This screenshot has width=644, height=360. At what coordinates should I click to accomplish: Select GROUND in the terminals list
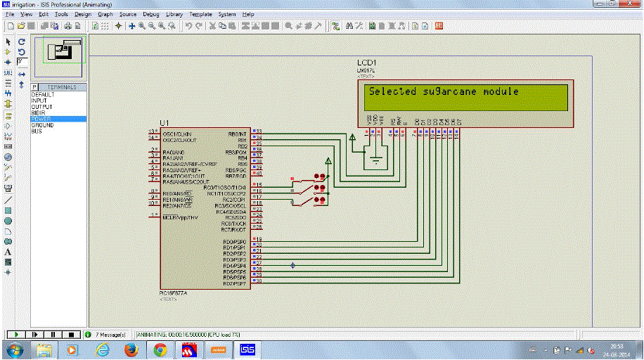(43, 125)
